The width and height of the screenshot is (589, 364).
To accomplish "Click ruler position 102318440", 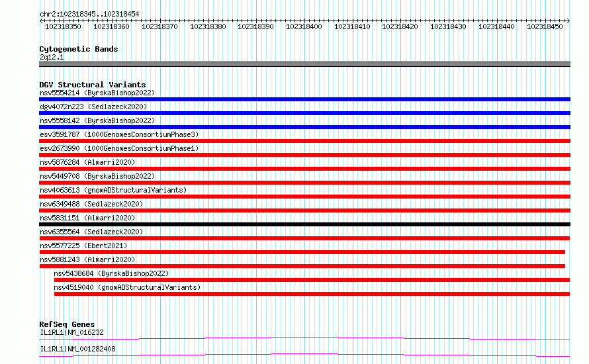I will pos(496,26).
